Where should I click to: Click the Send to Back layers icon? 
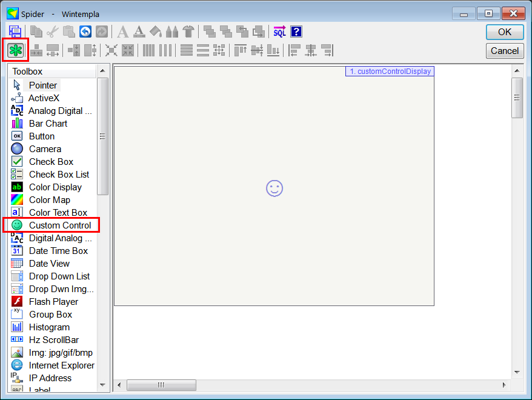225,32
